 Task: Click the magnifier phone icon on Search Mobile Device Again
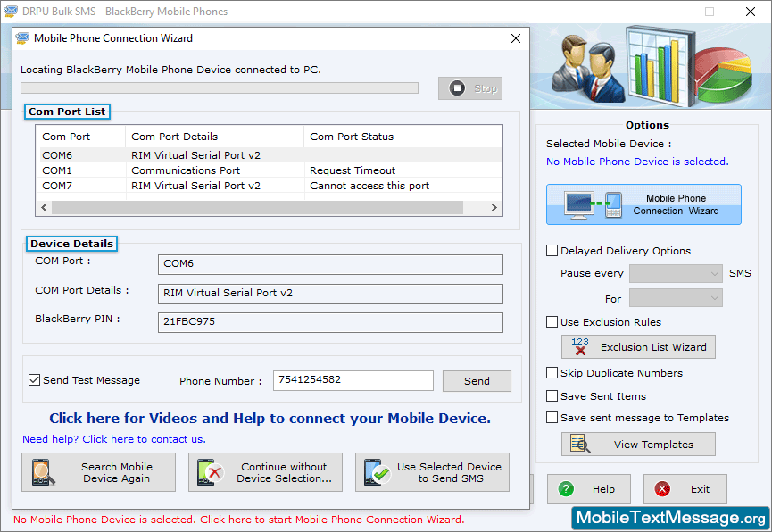pos(44,472)
